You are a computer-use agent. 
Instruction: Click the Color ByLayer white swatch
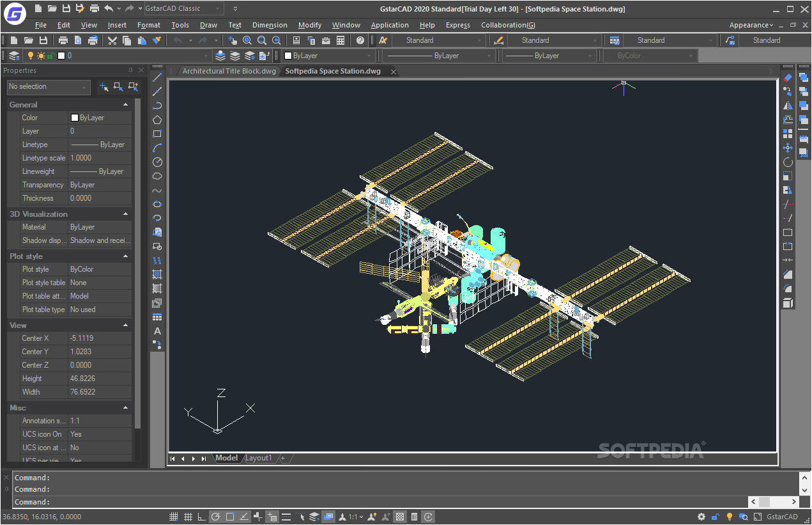pos(75,118)
